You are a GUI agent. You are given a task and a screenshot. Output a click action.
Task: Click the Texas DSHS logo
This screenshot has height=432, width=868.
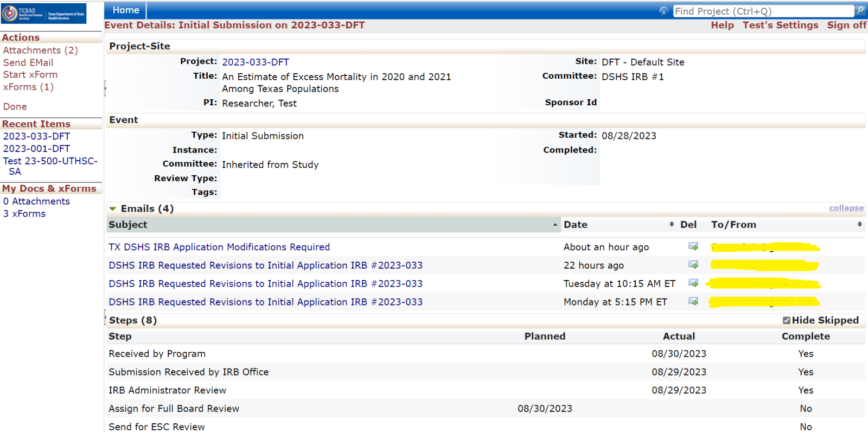[43, 13]
